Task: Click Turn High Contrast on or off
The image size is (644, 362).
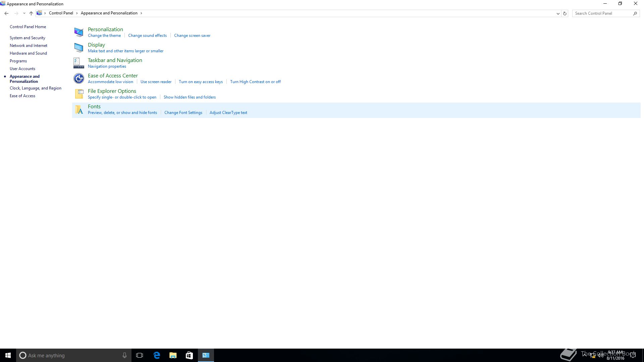Action: coord(255,82)
